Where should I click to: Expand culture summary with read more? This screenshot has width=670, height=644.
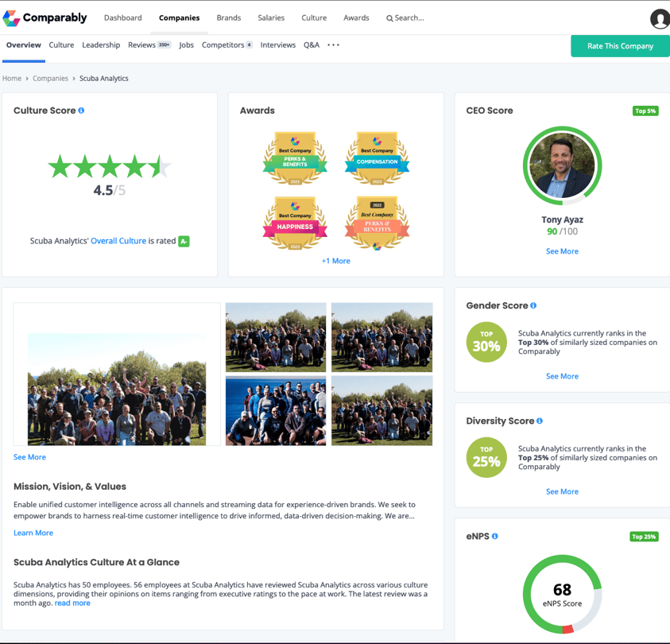(x=72, y=603)
